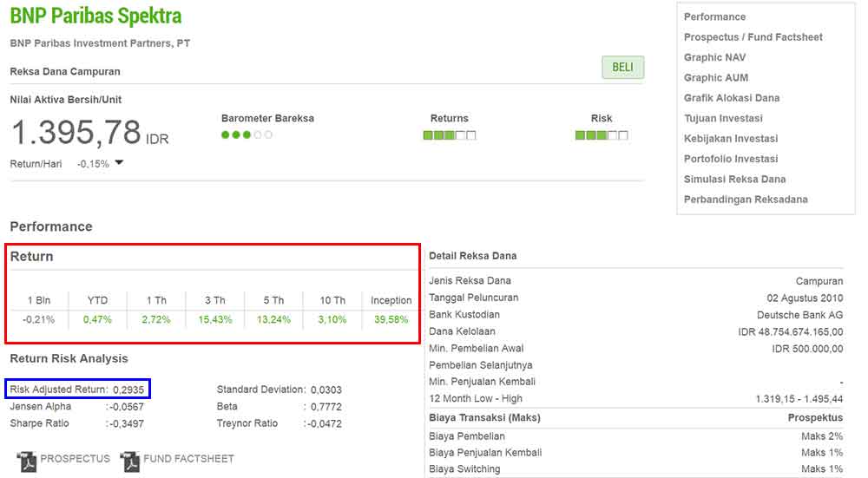868x478 pixels.
Task: Click the Fund Factsheet PDF icon
Action: pyautogui.click(x=130, y=460)
